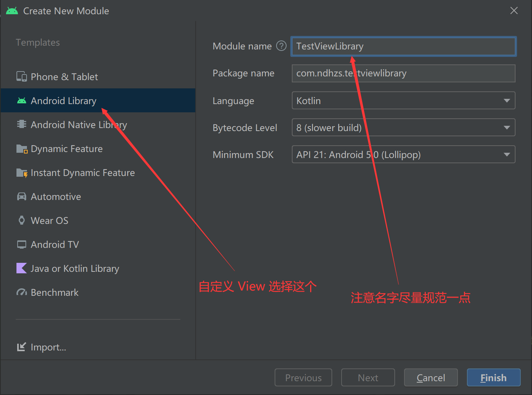Screen dimensions: 532x395
Task: Choose the Android Library template
Action: click(98, 101)
